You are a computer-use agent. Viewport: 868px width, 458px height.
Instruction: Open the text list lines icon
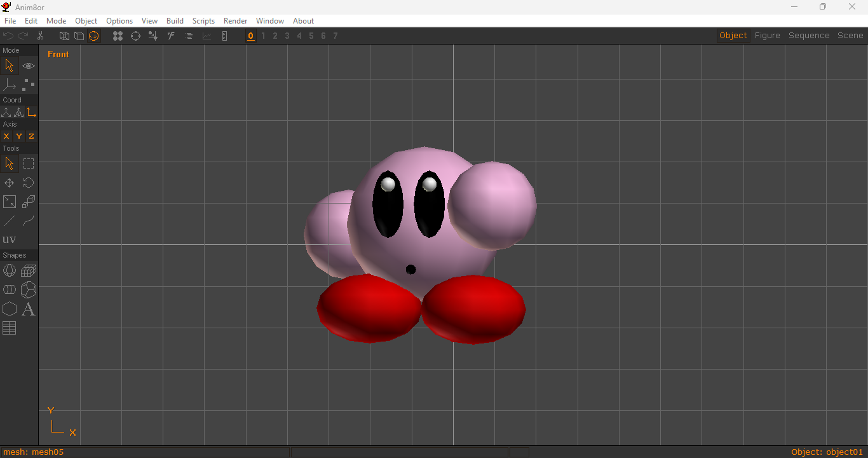click(x=189, y=36)
